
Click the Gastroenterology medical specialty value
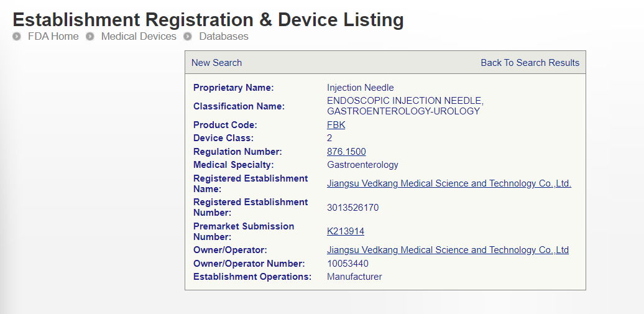click(x=362, y=165)
